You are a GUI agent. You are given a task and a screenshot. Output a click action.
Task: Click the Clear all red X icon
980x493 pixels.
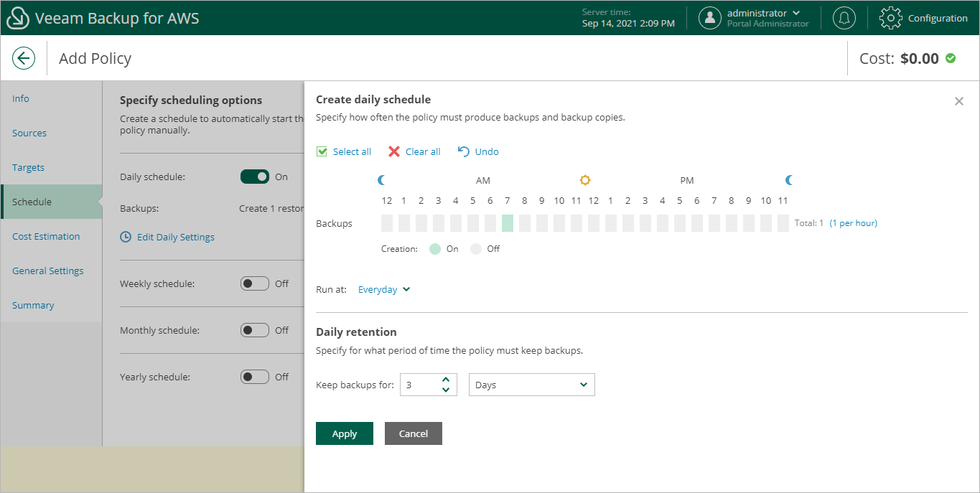(x=394, y=151)
